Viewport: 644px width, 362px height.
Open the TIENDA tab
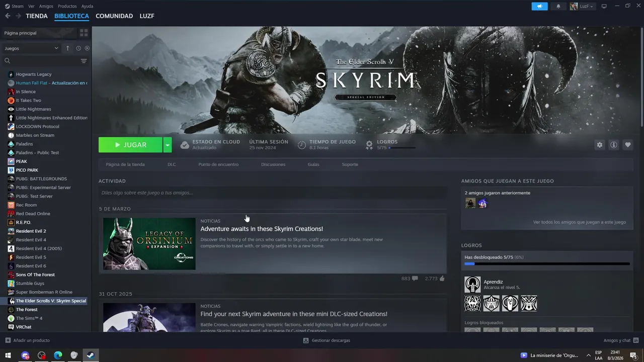pyautogui.click(x=37, y=16)
